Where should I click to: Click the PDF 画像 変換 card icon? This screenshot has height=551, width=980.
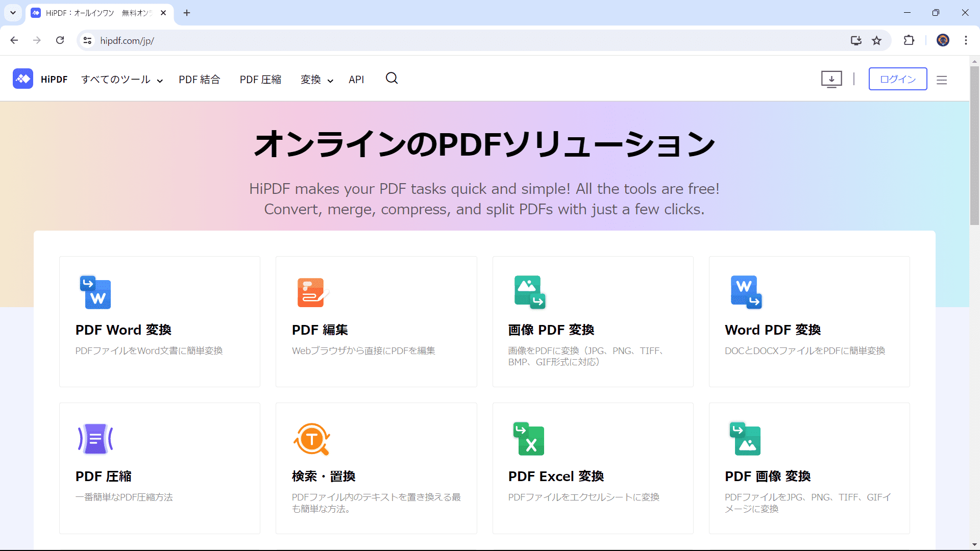[x=745, y=439]
